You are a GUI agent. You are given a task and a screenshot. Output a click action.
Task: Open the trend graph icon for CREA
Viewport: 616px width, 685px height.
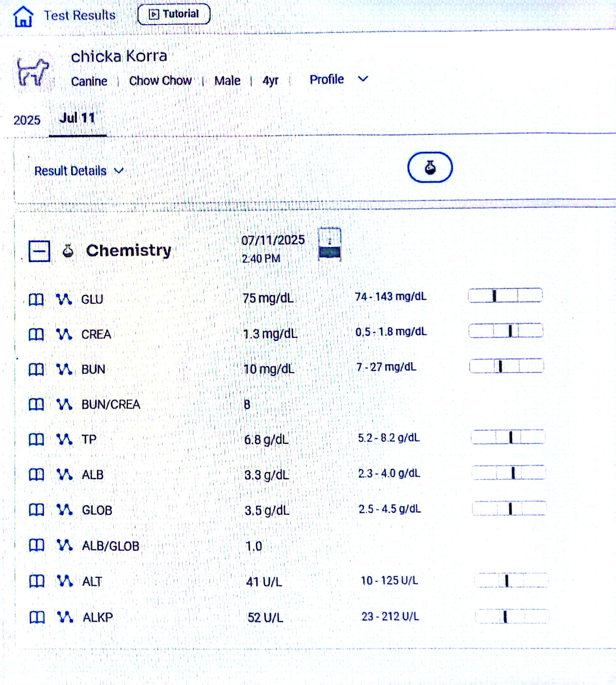64,334
